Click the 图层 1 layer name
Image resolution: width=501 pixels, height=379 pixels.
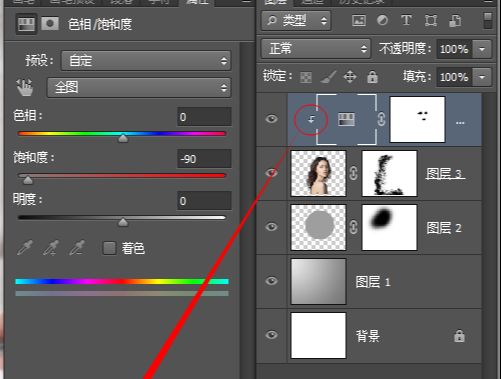tap(373, 282)
